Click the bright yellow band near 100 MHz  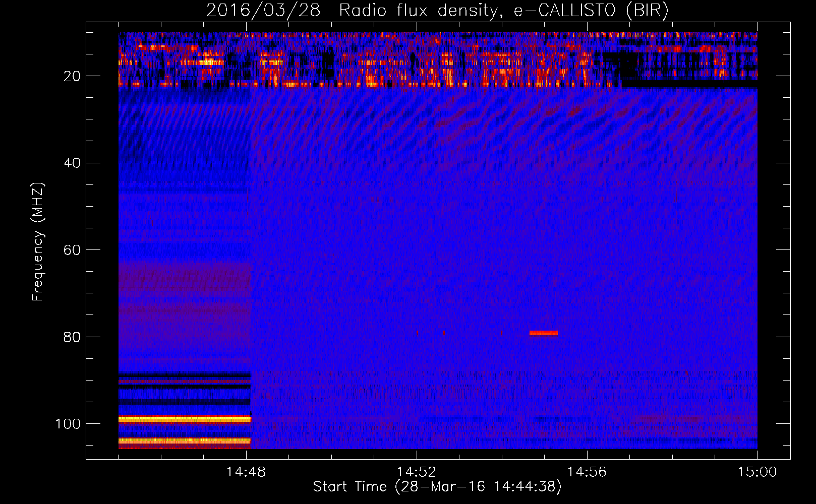(x=185, y=419)
